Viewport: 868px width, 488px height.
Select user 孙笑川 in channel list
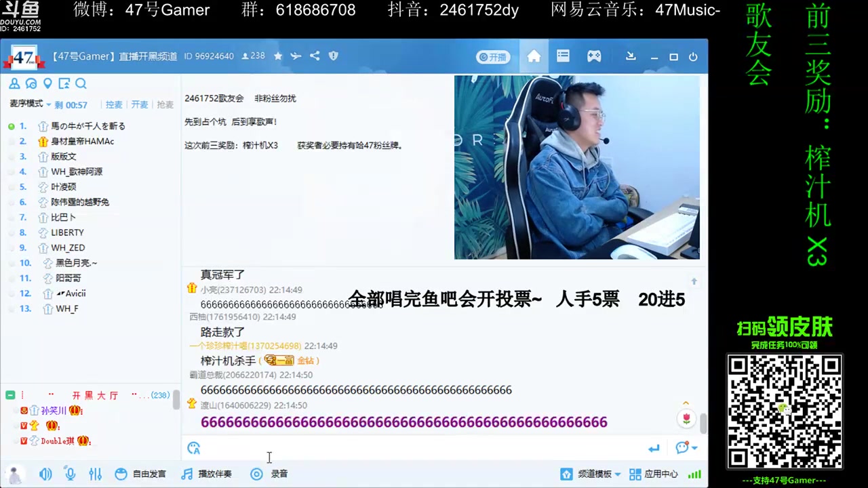click(x=54, y=411)
